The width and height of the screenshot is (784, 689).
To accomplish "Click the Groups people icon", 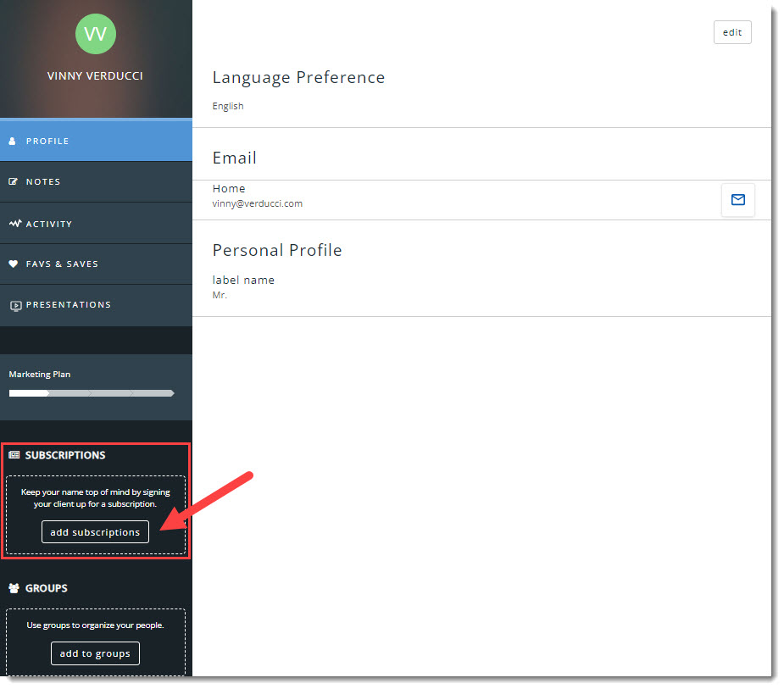I will click(x=14, y=588).
